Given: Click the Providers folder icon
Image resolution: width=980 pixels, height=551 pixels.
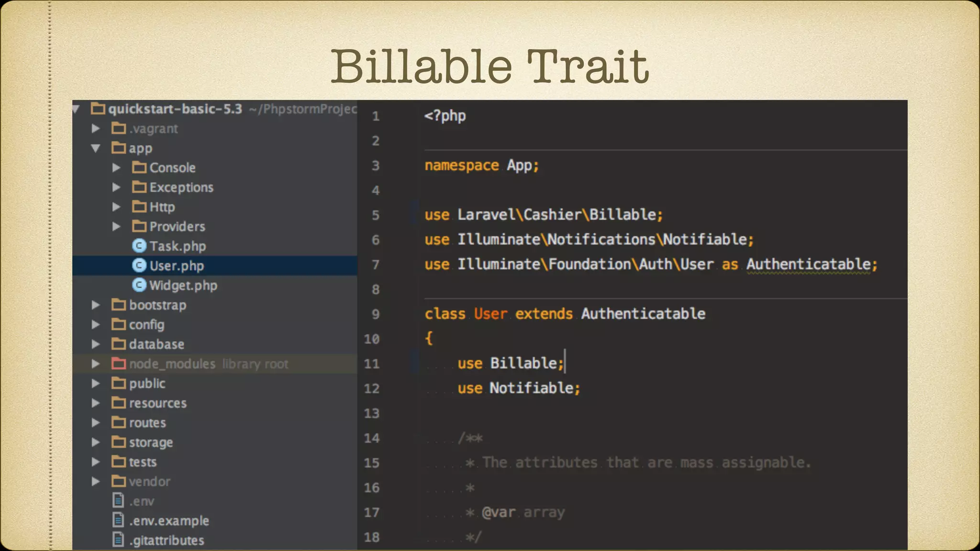Looking at the screenshot, I should 139,226.
